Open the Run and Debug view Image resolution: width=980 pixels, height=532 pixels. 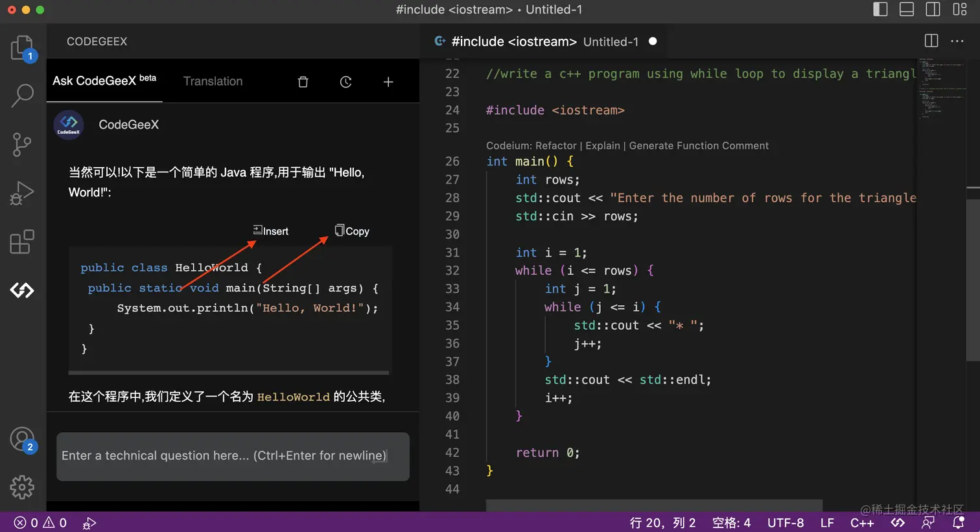coord(22,192)
